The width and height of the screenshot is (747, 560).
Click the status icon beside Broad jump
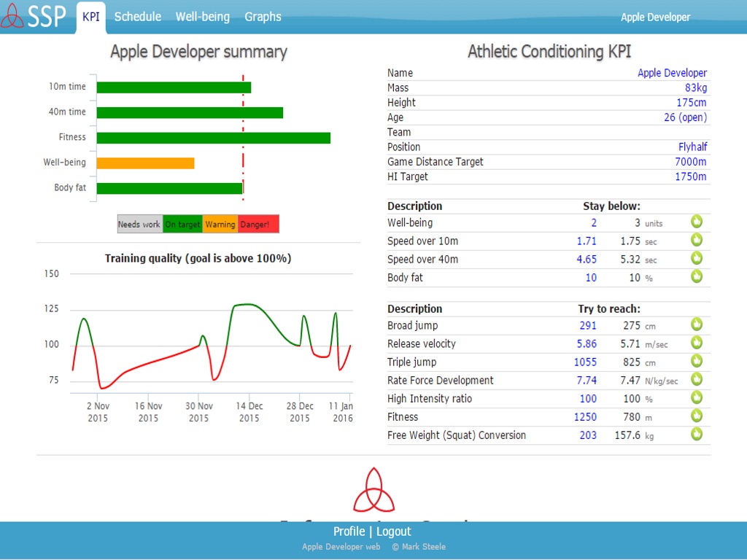click(x=697, y=324)
